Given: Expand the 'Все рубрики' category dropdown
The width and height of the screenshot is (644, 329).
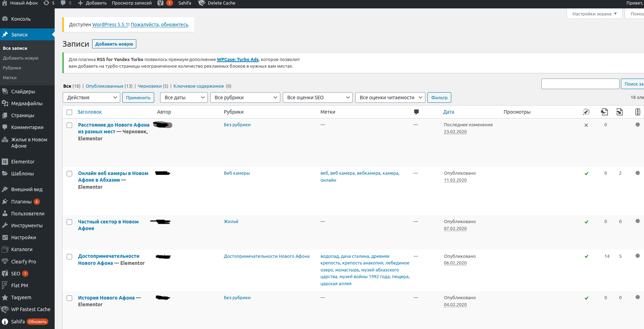Looking at the screenshot, I should pyautogui.click(x=245, y=98).
